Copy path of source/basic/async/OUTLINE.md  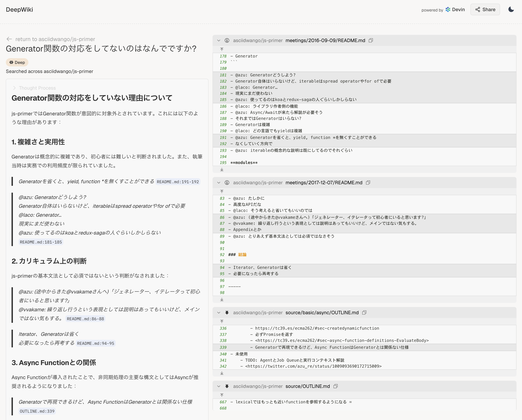[364, 313]
